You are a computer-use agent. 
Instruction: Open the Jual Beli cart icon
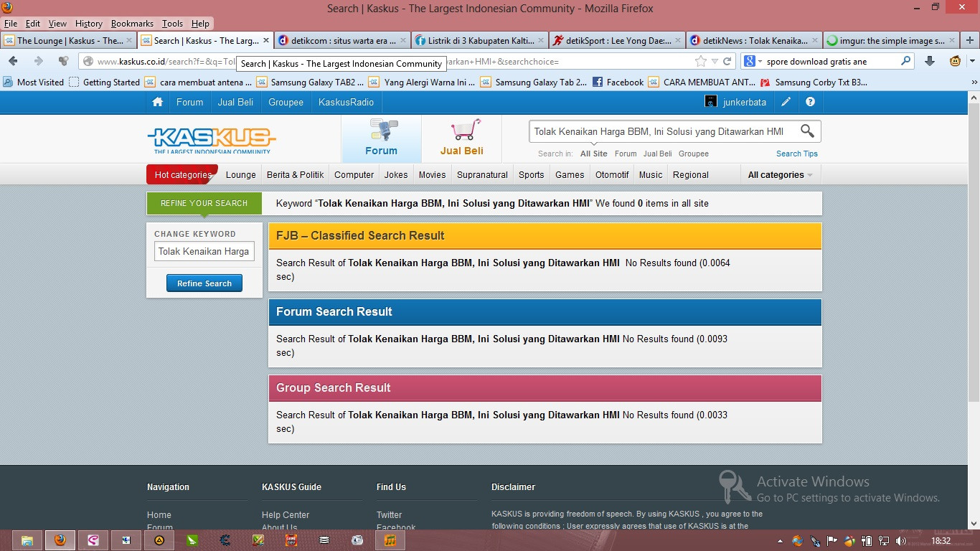click(x=462, y=138)
